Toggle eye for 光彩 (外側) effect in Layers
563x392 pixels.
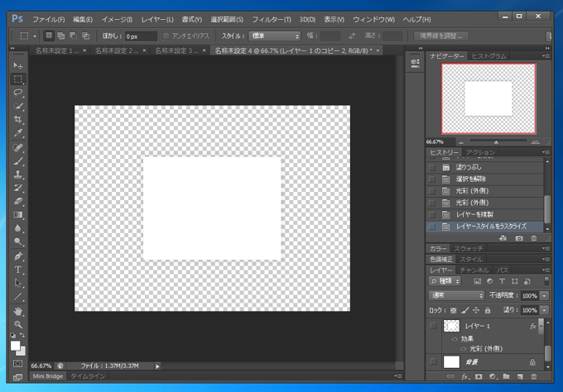coord(464,349)
